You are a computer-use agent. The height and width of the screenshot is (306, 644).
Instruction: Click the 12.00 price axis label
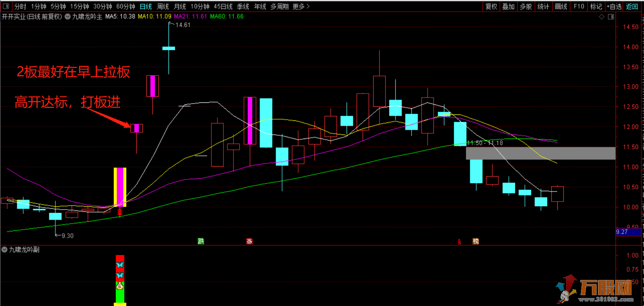tap(630, 127)
